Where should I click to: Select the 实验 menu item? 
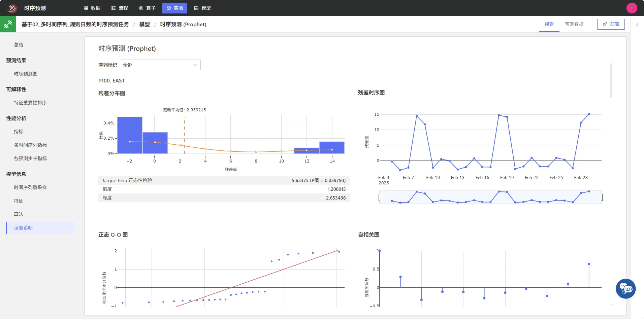point(175,8)
